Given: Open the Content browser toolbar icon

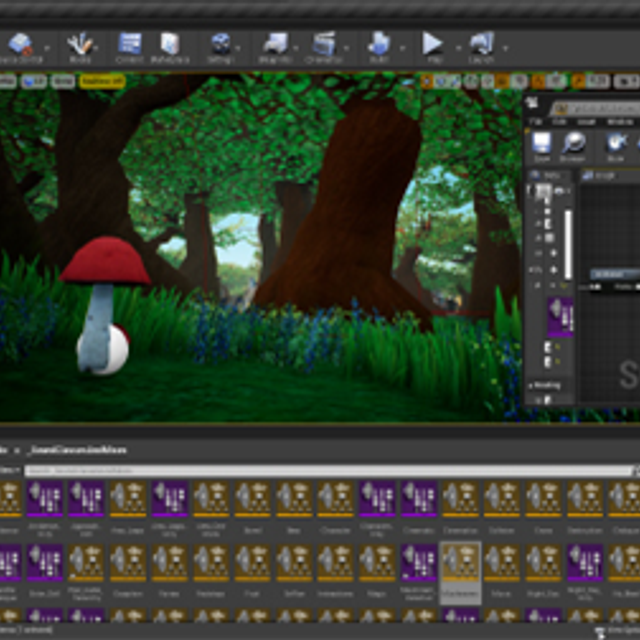Looking at the screenshot, I should 129,45.
